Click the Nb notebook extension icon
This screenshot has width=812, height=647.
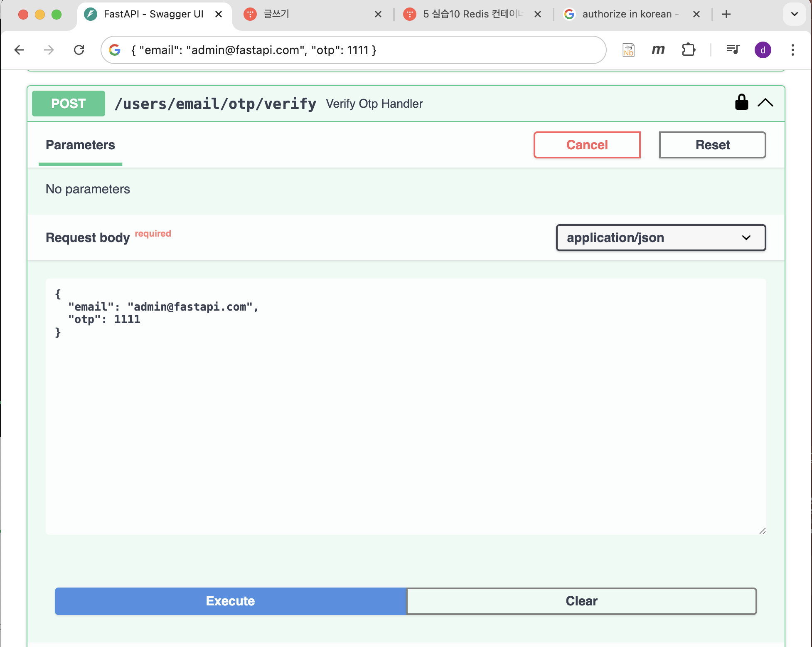[628, 50]
